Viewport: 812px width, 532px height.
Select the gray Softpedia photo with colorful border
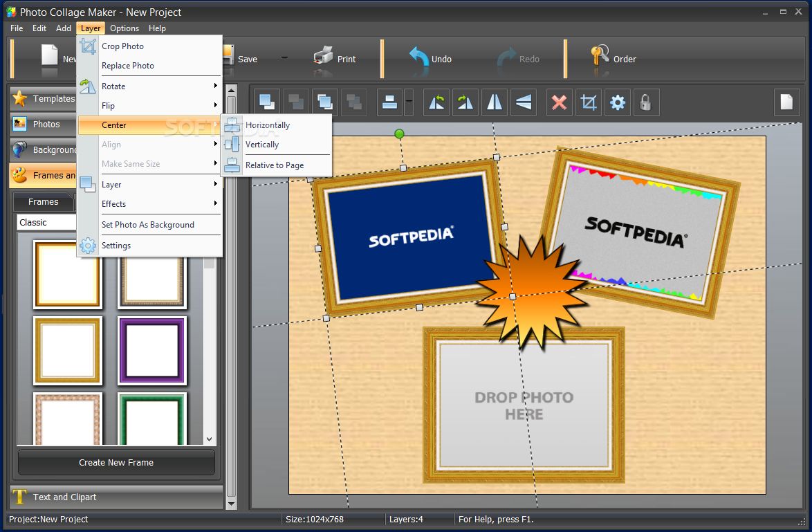click(640, 232)
